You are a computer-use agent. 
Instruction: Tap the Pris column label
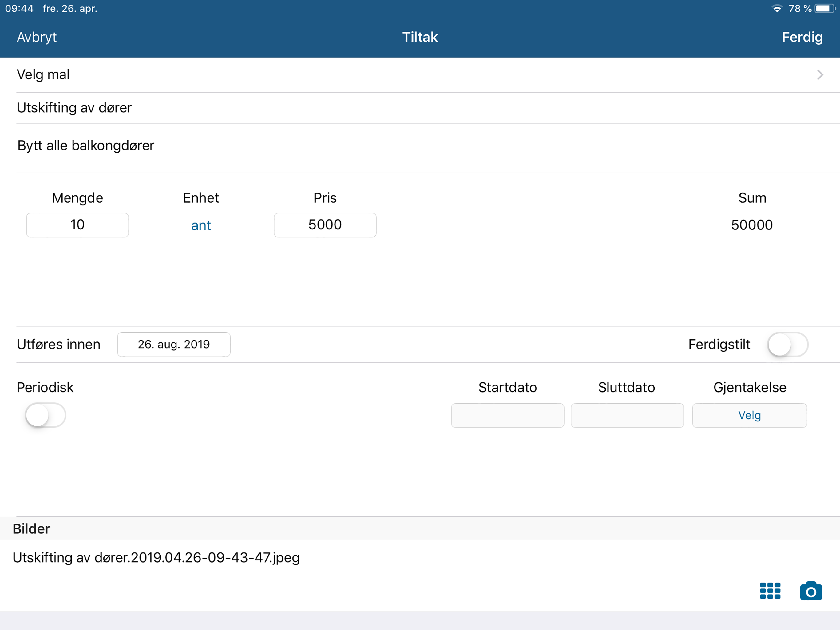(325, 198)
